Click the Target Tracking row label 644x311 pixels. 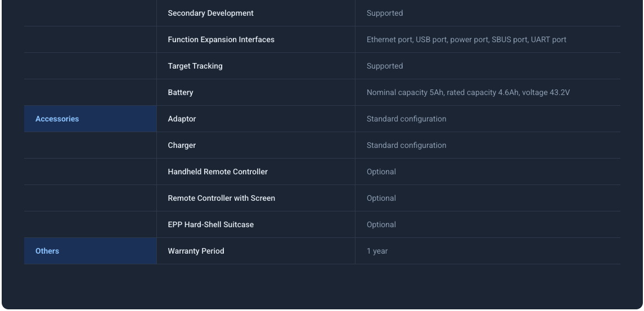click(195, 66)
